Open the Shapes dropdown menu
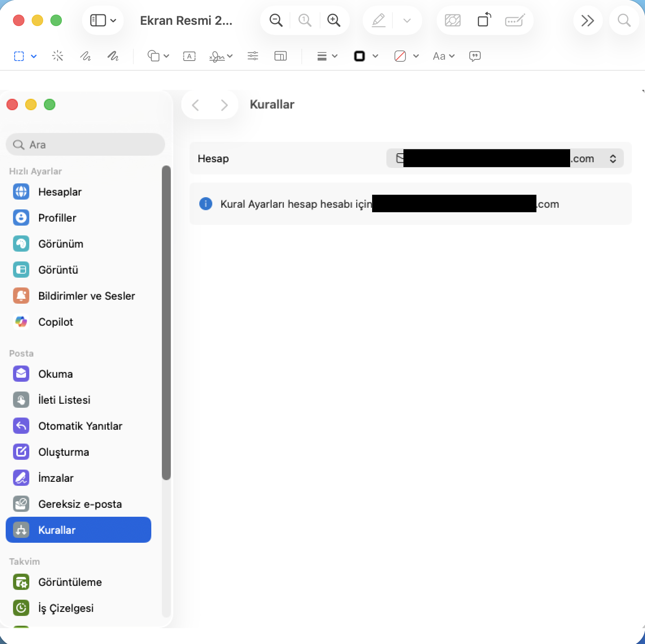645x644 pixels. tap(158, 56)
